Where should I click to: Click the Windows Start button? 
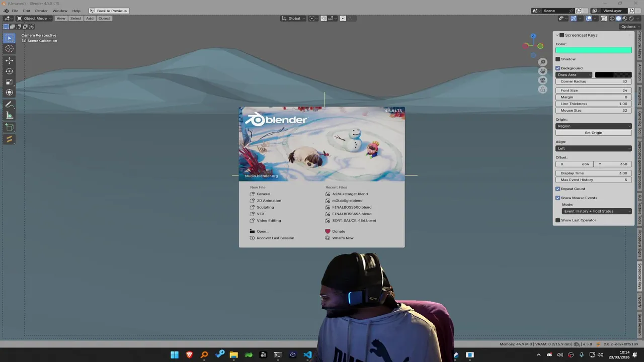click(174, 355)
